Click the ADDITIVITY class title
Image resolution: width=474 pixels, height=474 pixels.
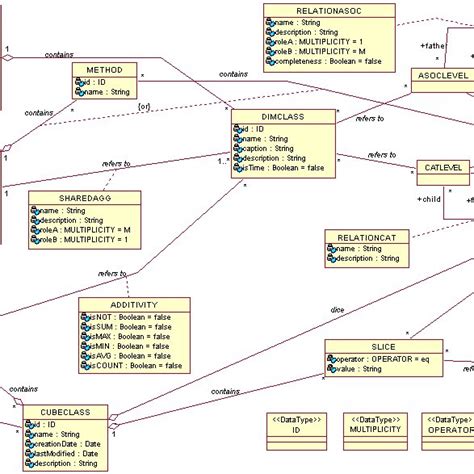tap(134, 305)
